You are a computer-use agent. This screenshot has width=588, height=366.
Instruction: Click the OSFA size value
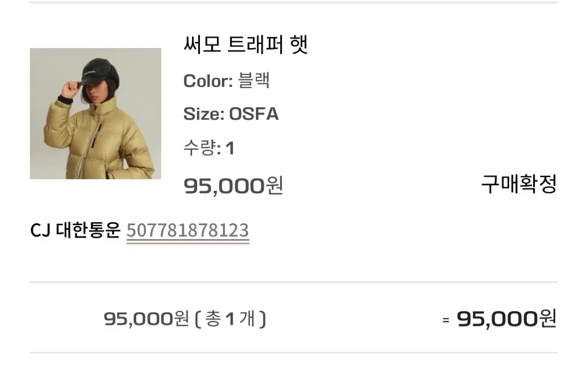254,114
